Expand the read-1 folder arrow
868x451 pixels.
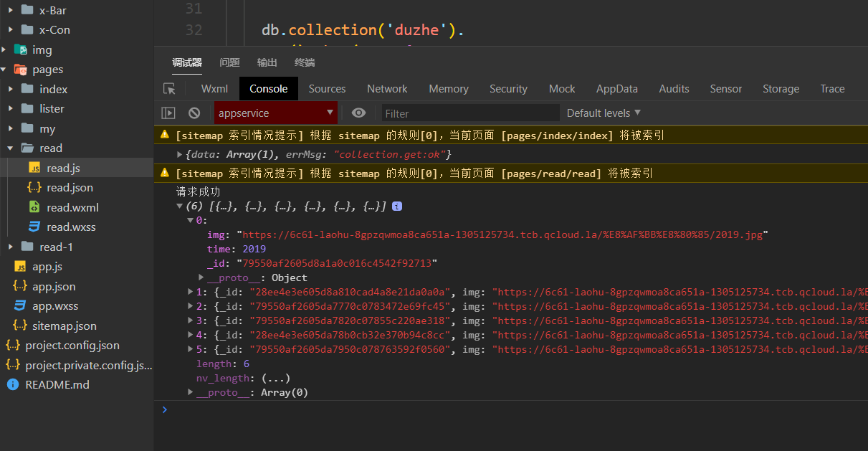pyautogui.click(x=11, y=247)
